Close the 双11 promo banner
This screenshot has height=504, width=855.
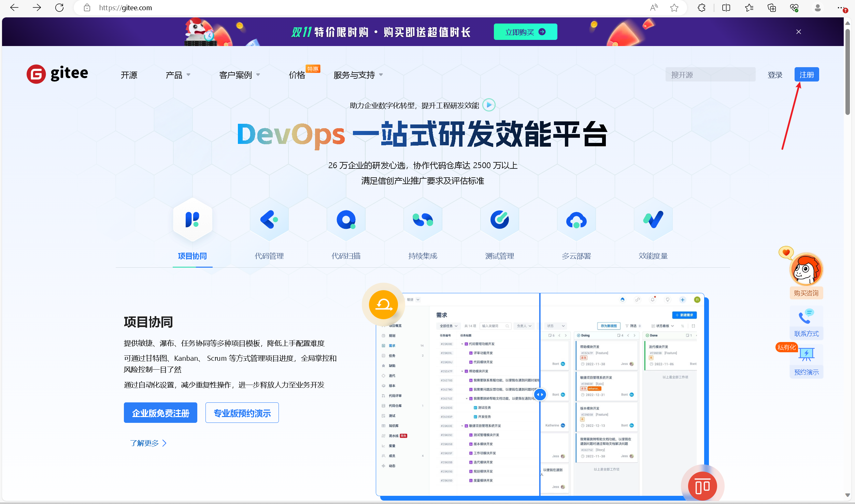[x=798, y=32]
